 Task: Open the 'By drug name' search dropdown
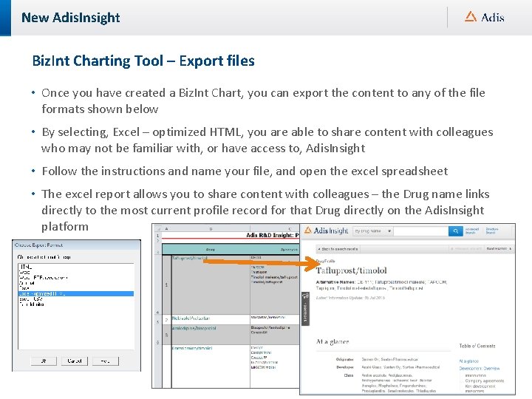(x=373, y=231)
